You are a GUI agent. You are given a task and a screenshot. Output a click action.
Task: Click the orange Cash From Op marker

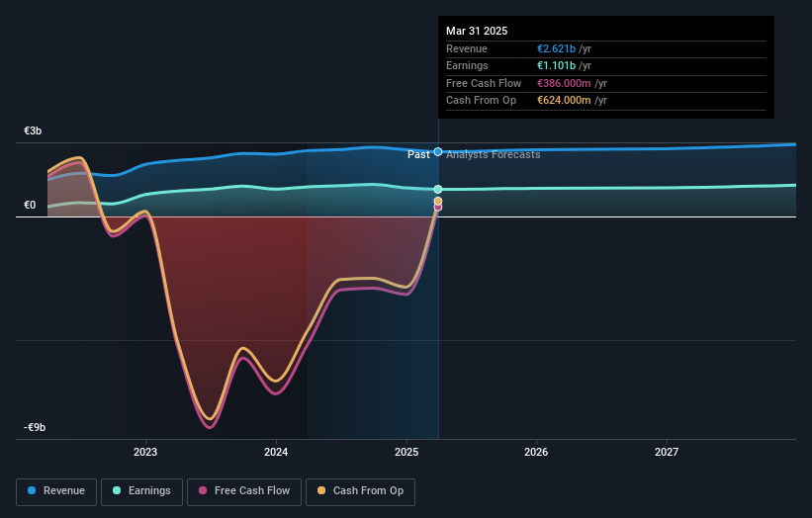tap(438, 201)
